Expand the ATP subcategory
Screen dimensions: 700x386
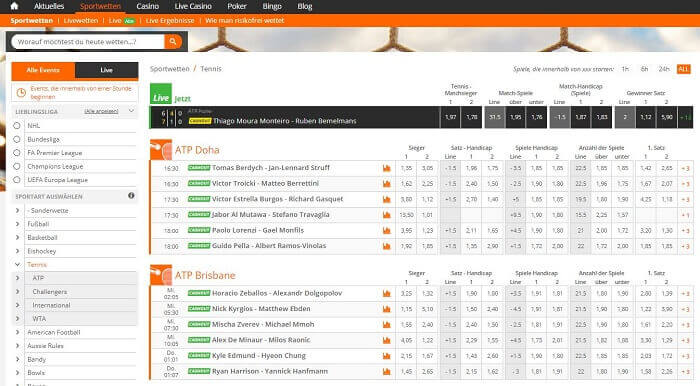coord(17,278)
